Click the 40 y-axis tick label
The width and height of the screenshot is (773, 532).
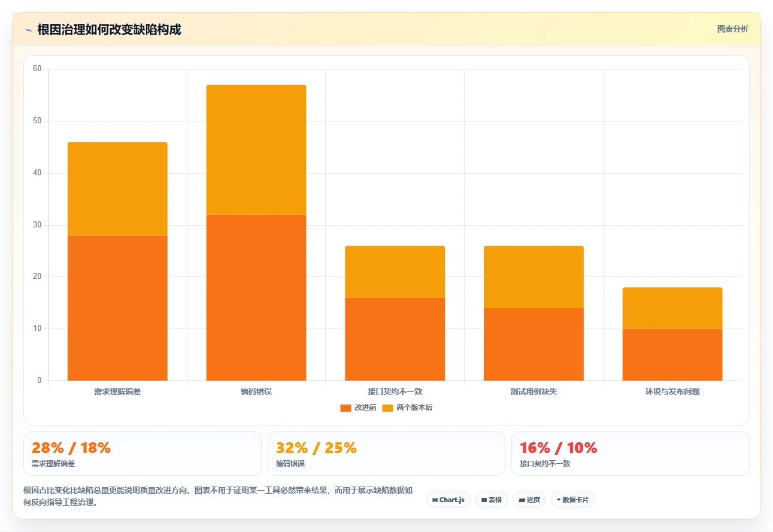coord(37,173)
